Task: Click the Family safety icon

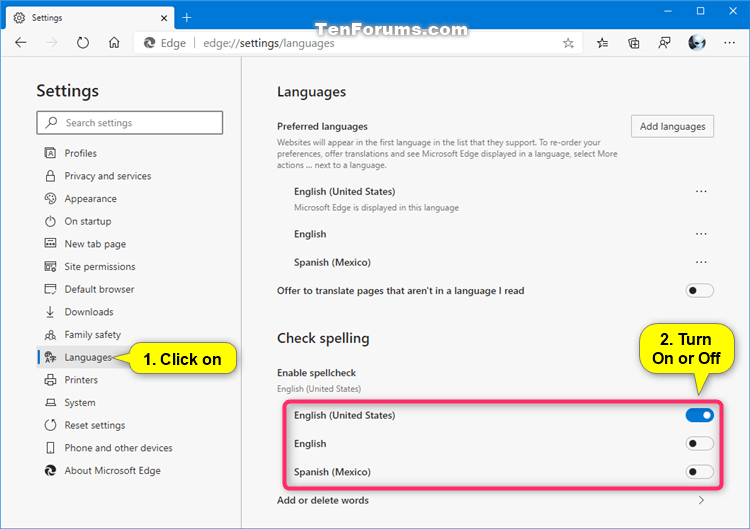Action: coord(50,334)
